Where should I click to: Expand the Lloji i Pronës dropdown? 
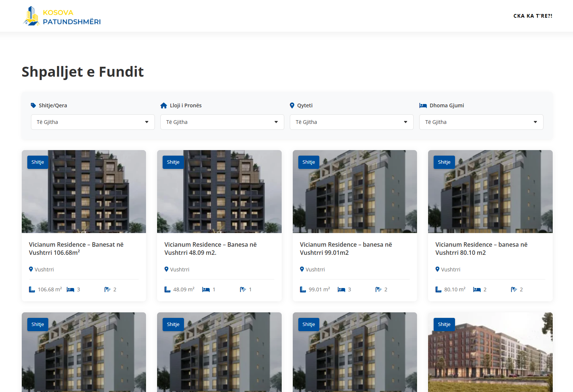222,122
